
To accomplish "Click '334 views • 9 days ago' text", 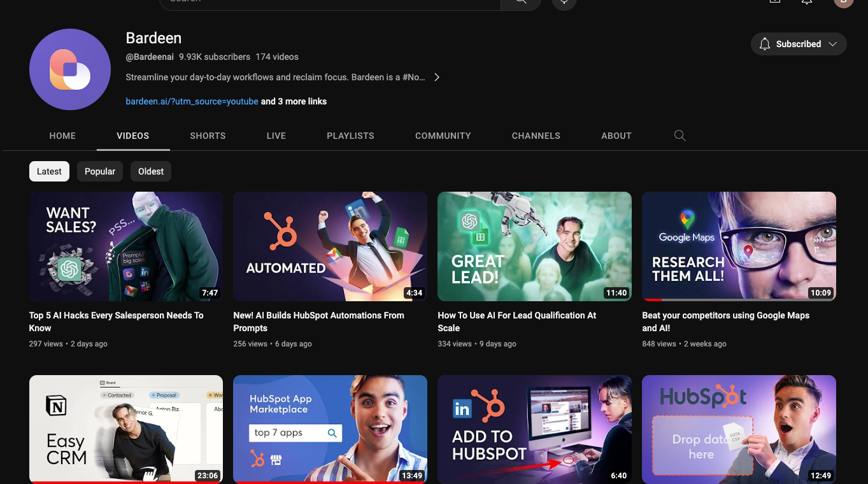I will coord(477,344).
